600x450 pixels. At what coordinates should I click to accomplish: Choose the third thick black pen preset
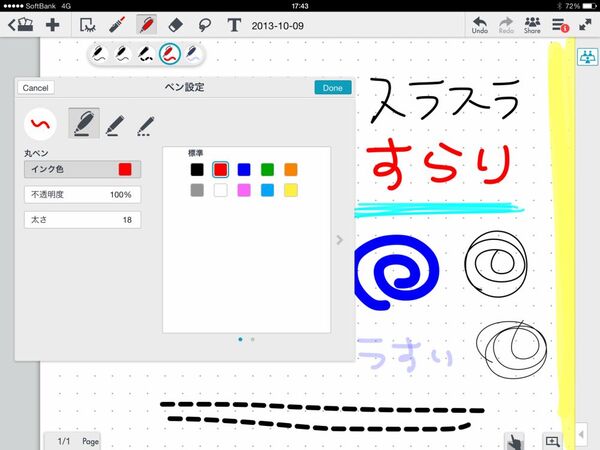pos(146,54)
